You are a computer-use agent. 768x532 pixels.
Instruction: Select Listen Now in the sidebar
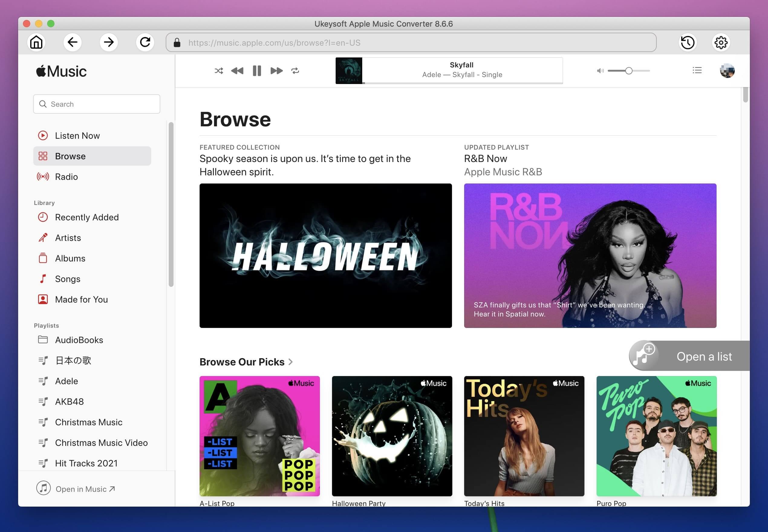pyautogui.click(x=78, y=135)
